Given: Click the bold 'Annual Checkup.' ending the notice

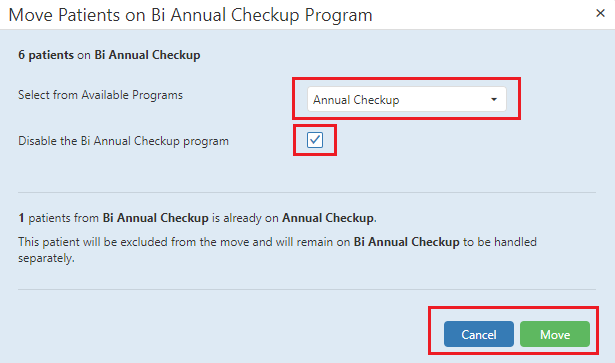Looking at the screenshot, I should [329, 218].
